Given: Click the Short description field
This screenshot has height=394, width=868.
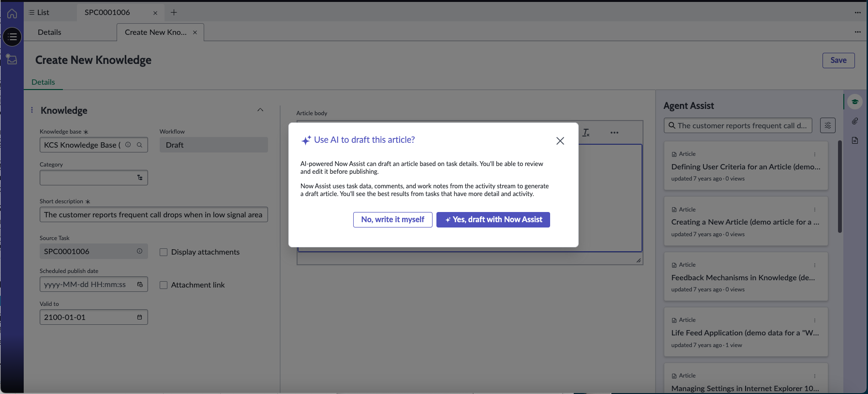Looking at the screenshot, I should (x=153, y=214).
